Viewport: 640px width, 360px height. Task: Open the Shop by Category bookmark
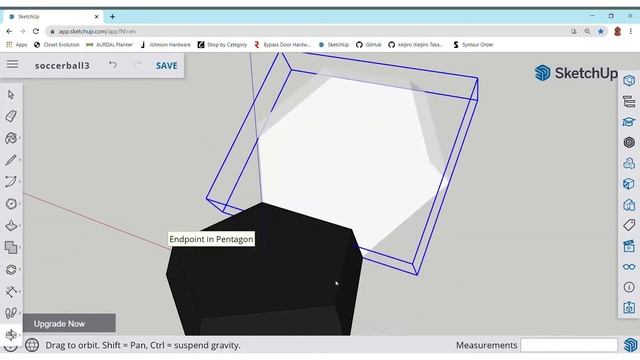pyautogui.click(x=222, y=45)
